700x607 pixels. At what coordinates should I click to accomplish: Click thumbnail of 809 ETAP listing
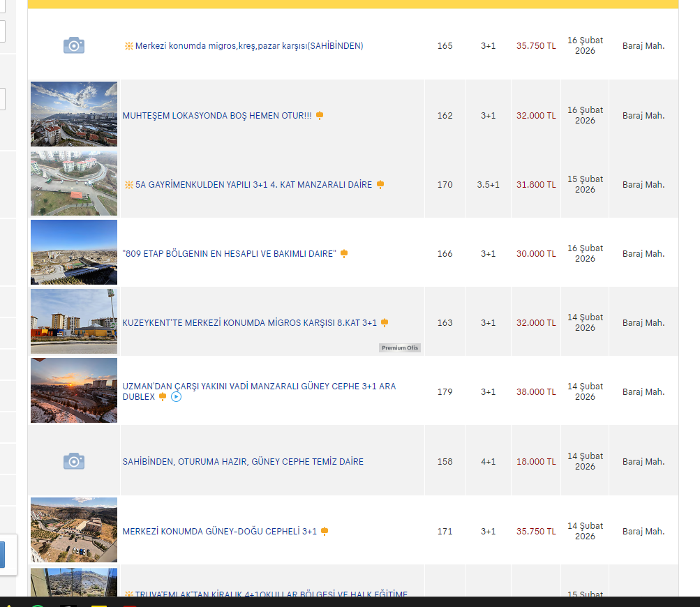[x=74, y=252]
